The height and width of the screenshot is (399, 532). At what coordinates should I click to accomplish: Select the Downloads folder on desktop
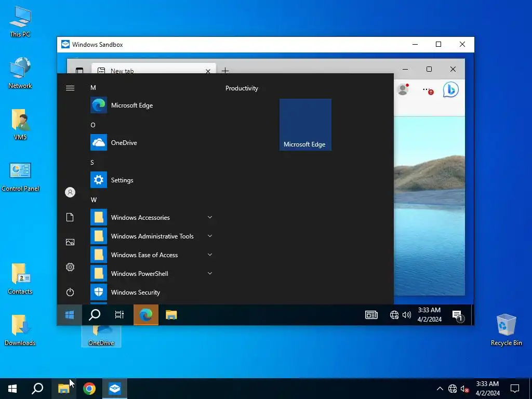tap(20, 330)
